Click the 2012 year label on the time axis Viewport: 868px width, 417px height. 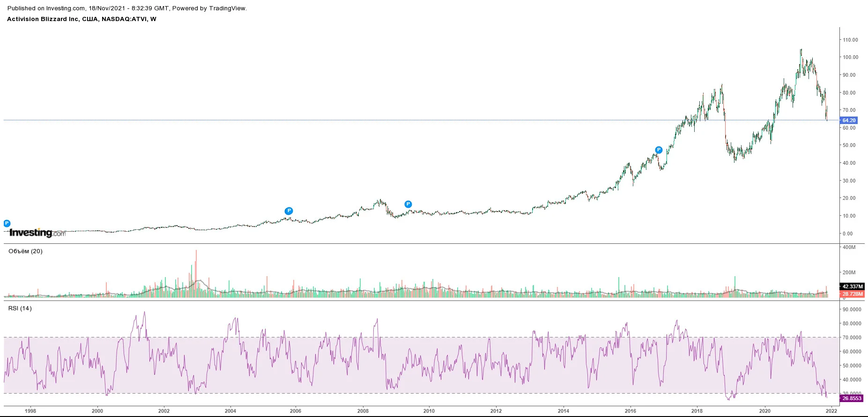tap(496, 411)
